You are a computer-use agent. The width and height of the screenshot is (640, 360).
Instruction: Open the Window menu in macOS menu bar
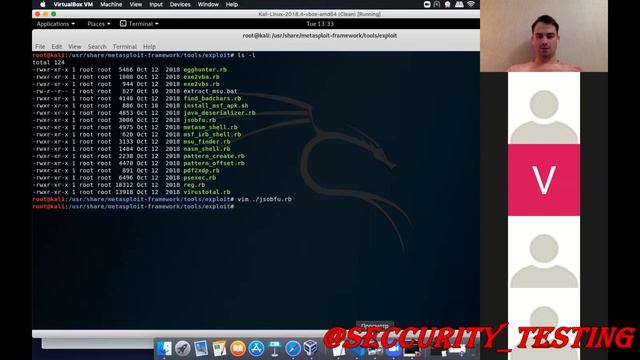[x=208, y=4]
